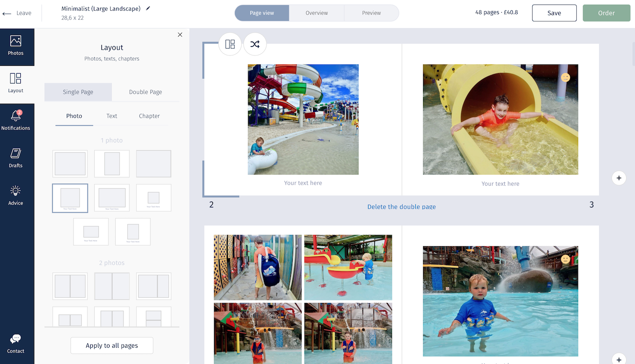Open the Advice lightbulb icon
This screenshot has width=635, height=364.
(16, 191)
